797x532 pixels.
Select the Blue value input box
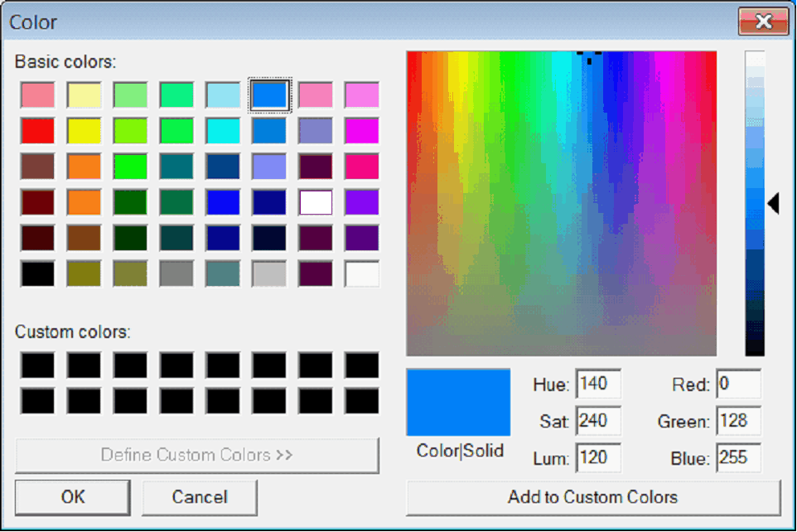click(x=738, y=457)
